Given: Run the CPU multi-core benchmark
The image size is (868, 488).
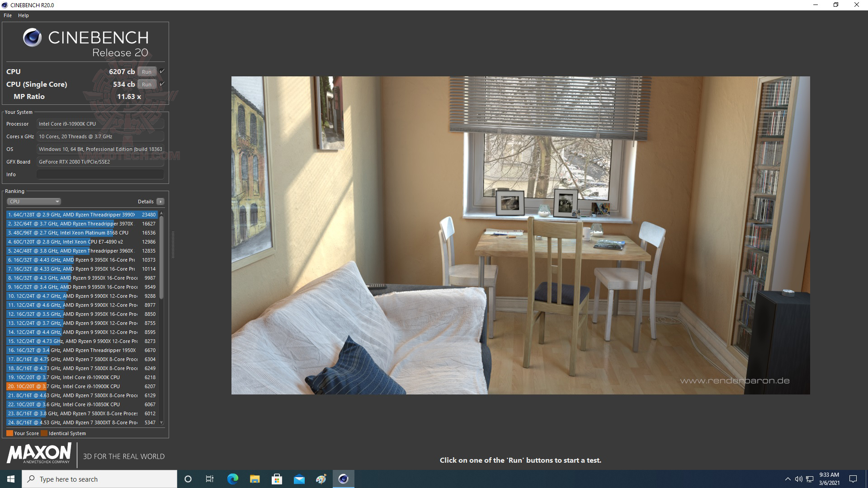Looking at the screenshot, I should 146,72.
